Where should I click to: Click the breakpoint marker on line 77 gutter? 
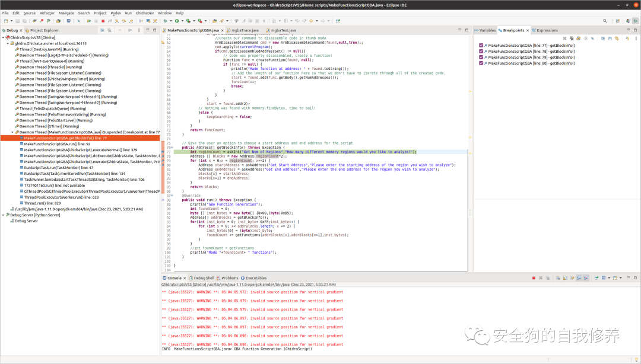click(x=163, y=152)
